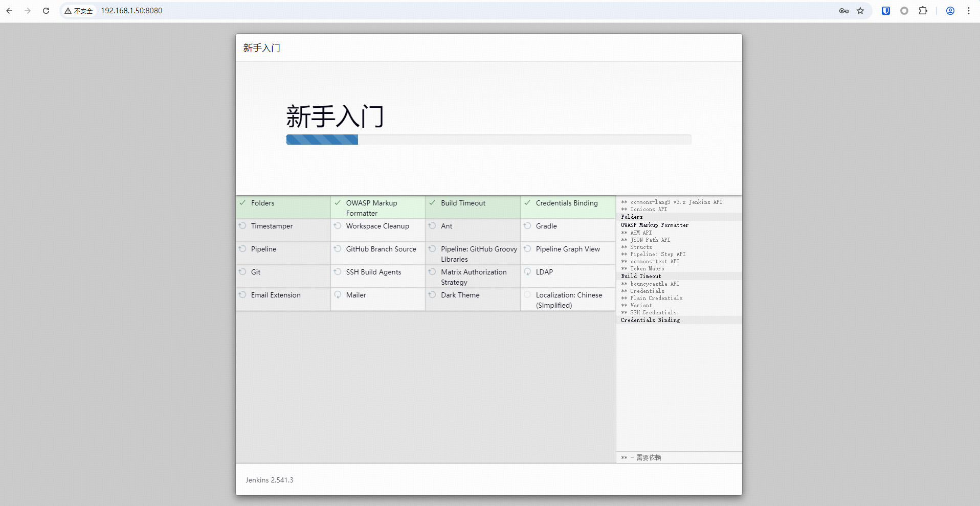Click the gray circle extension icon
This screenshot has height=506, width=980.
pos(904,11)
